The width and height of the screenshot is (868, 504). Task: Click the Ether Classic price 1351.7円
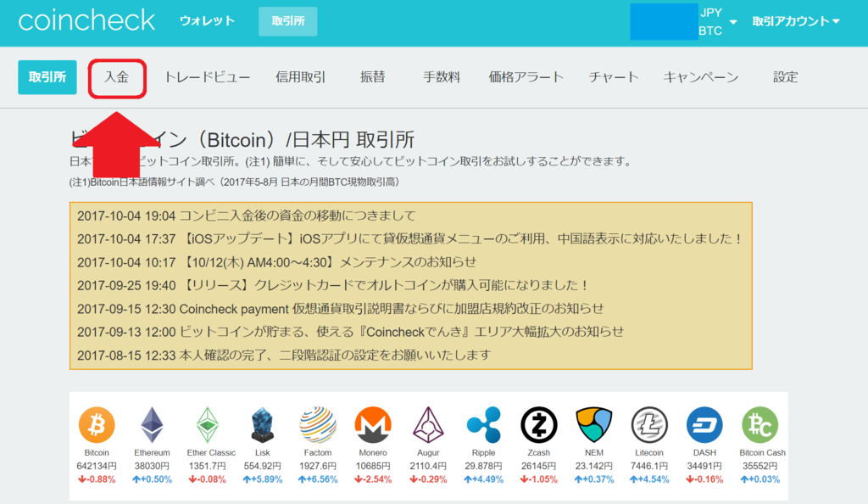207,467
